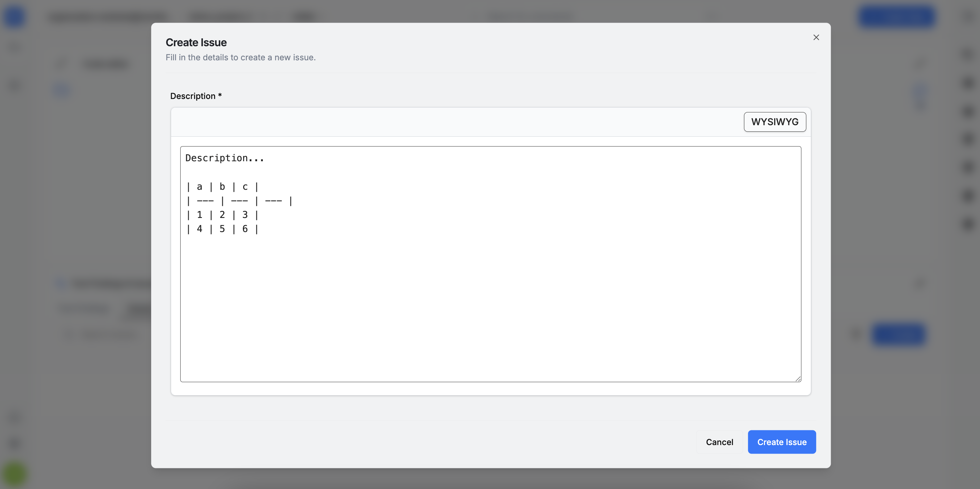Screen dimensions: 980x489
Task: Place cursor on the 'Description...' text line
Action: (225, 158)
